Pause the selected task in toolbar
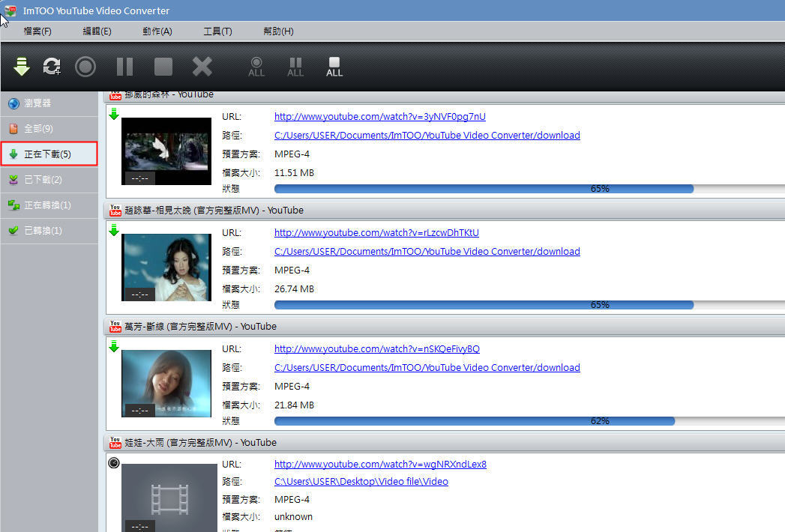The image size is (785, 532). coord(124,67)
